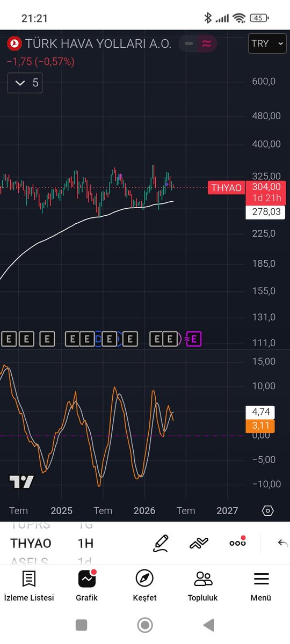This screenshot has width=290, height=644.
Task: Open the Keşfet compass tab
Action: pos(144,586)
